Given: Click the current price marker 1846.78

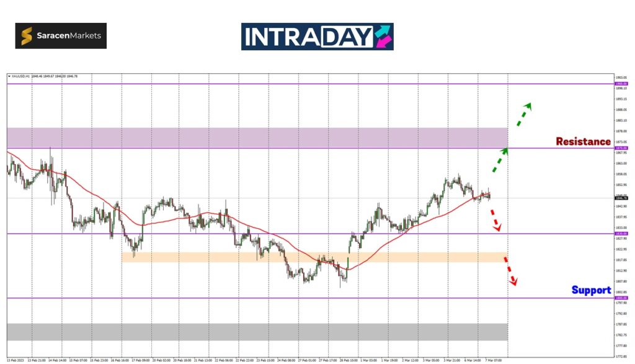Looking at the screenshot, I should pyautogui.click(x=621, y=198).
